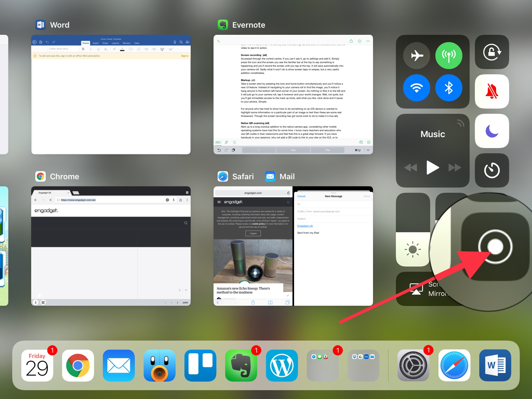Image resolution: width=532 pixels, height=399 pixels.
Task: Launch Trello from the dock
Action: pos(200,365)
